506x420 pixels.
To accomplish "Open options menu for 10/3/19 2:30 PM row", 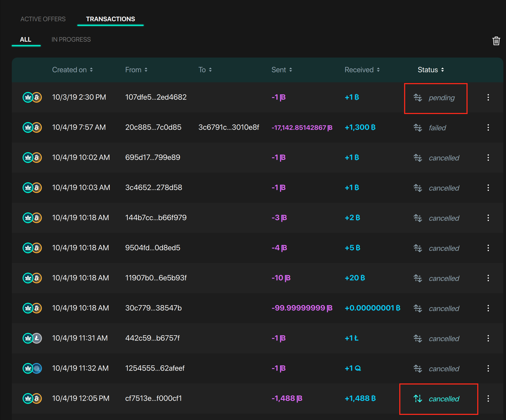I will [488, 97].
